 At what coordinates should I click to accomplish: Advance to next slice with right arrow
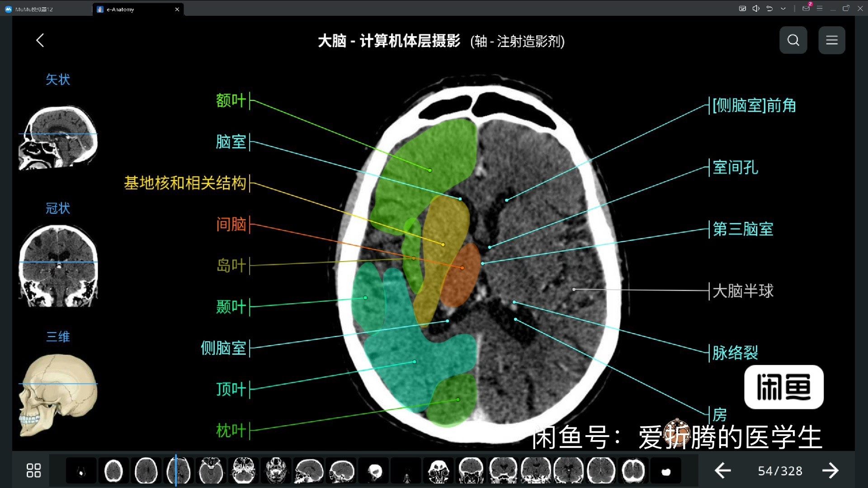pyautogui.click(x=830, y=471)
